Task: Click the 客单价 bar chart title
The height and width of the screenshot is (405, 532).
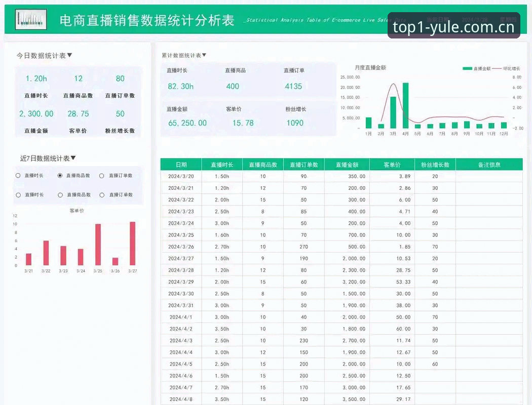Action: [x=77, y=211]
